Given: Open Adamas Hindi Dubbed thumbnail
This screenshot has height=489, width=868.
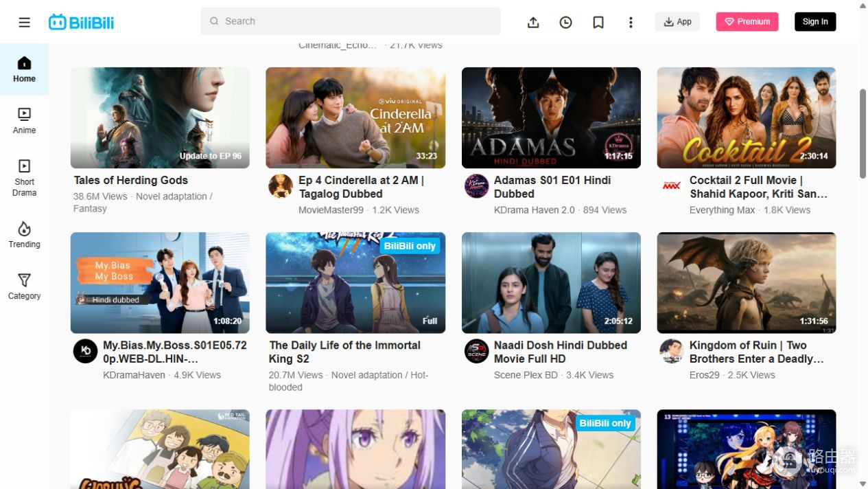Looking at the screenshot, I should click(x=551, y=117).
